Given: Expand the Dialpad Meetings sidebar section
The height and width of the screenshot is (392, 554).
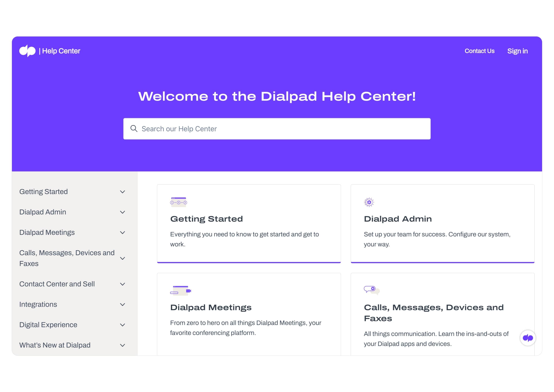Looking at the screenshot, I should (123, 232).
